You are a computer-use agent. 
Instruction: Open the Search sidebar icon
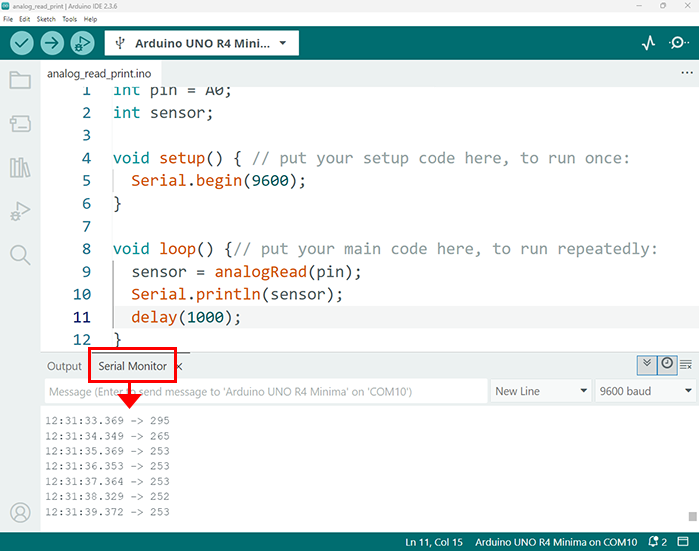(20, 255)
